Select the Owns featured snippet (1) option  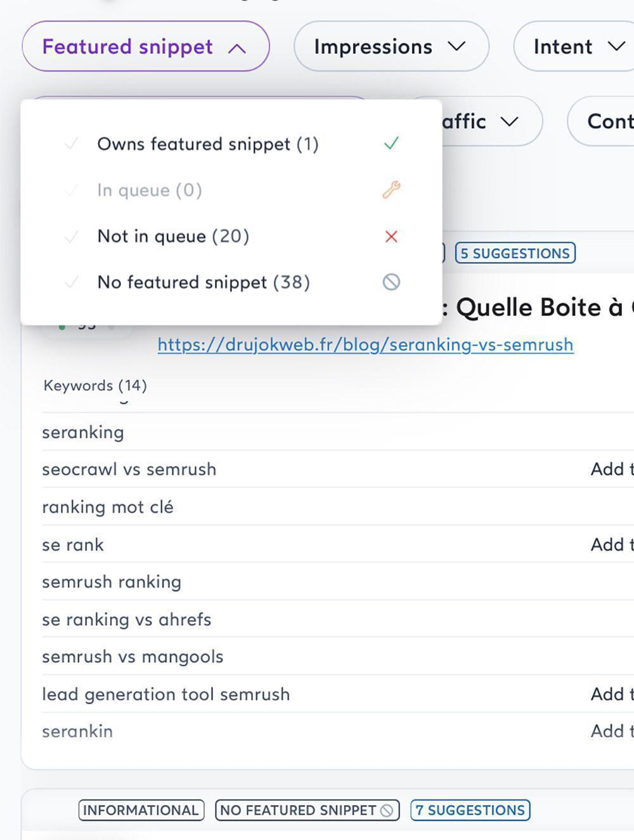click(x=231, y=144)
